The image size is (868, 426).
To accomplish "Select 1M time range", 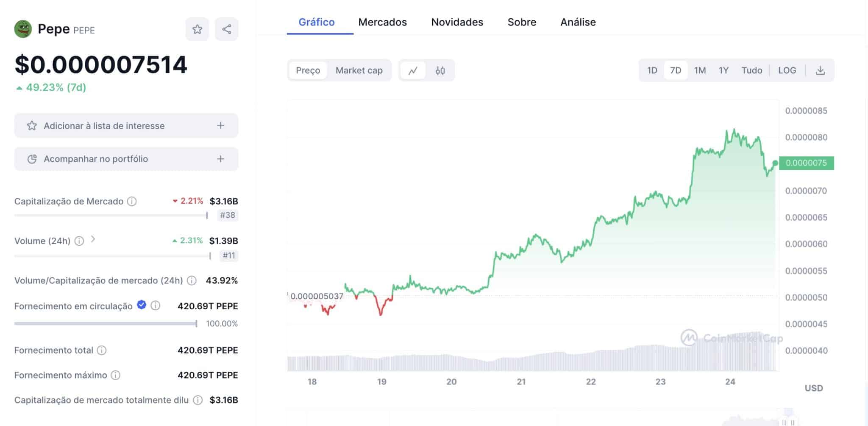I will pyautogui.click(x=700, y=70).
